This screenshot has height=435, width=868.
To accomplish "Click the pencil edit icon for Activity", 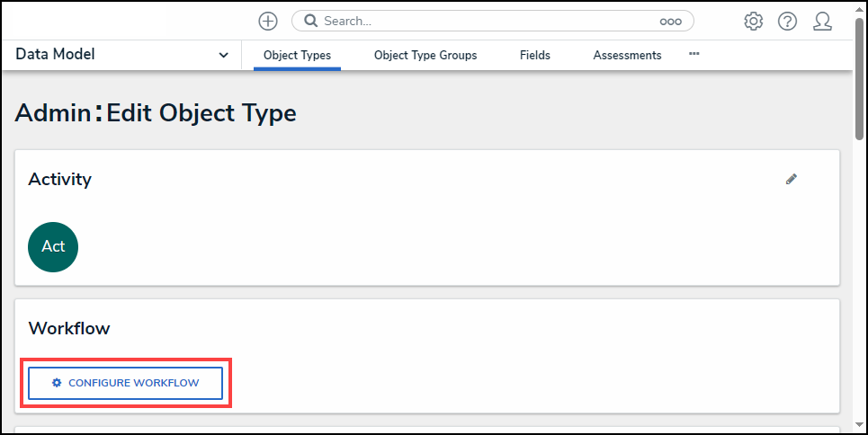I will [x=792, y=179].
